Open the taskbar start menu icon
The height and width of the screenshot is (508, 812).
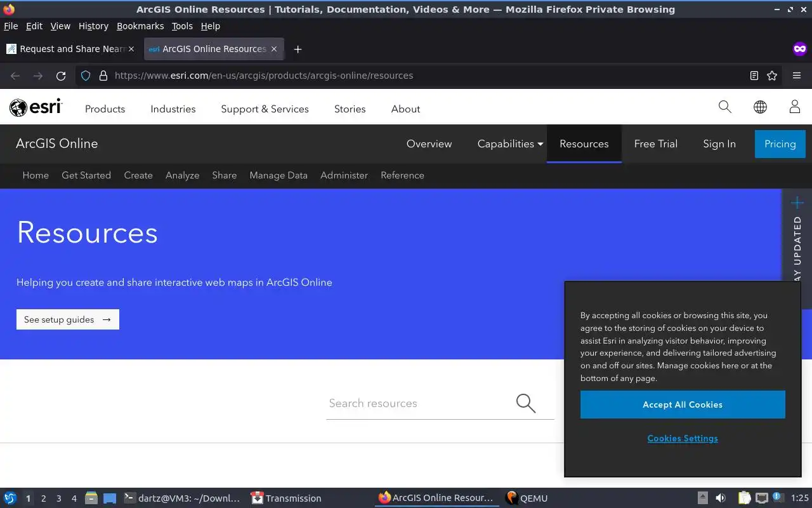click(10, 498)
